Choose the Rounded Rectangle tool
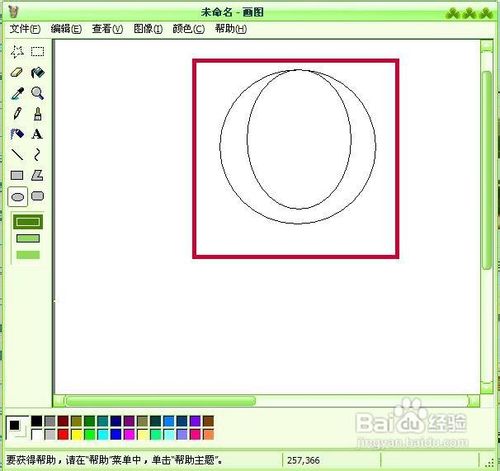The width and height of the screenshot is (500, 471). [x=37, y=196]
